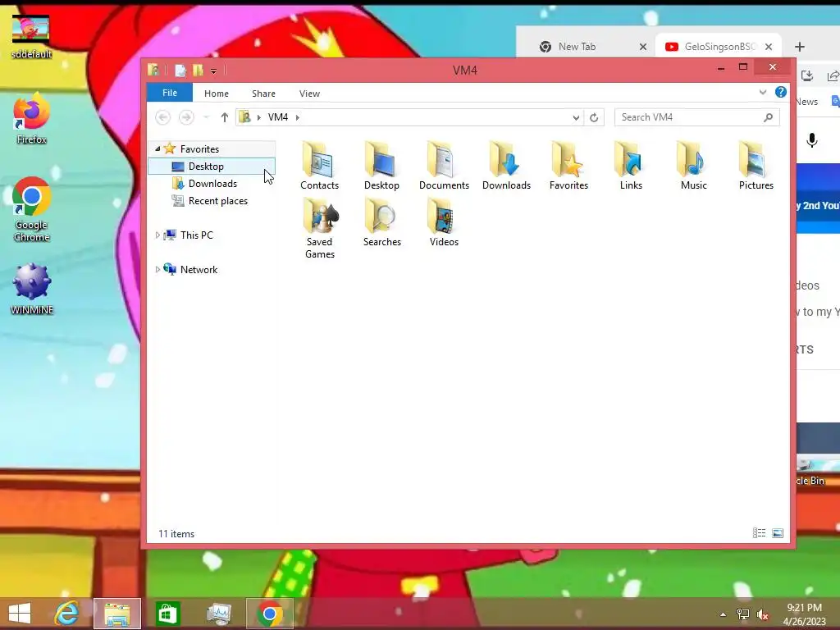Viewport: 840px width, 630px height.
Task: Open Firefox desktop shortcut
Action: [x=32, y=119]
